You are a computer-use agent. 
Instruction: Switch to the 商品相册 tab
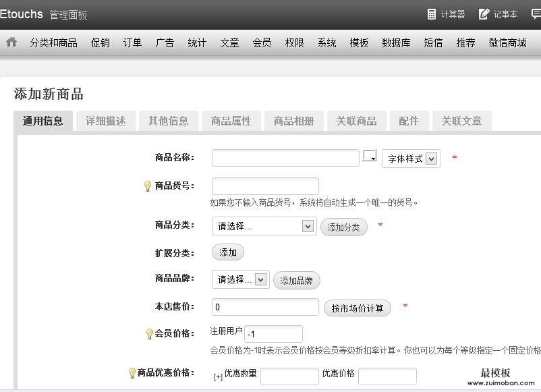tap(293, 121)
